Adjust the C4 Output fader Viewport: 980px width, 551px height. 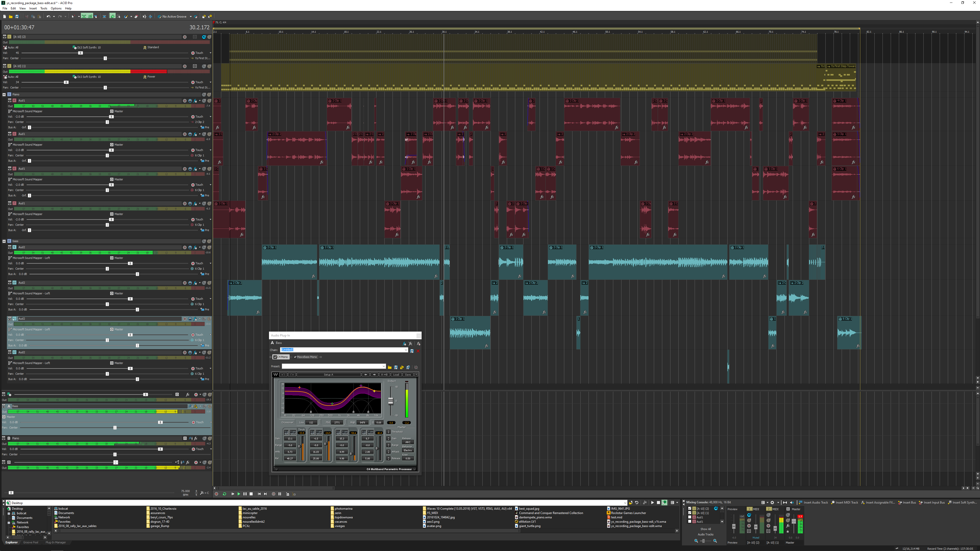[391, 401]
